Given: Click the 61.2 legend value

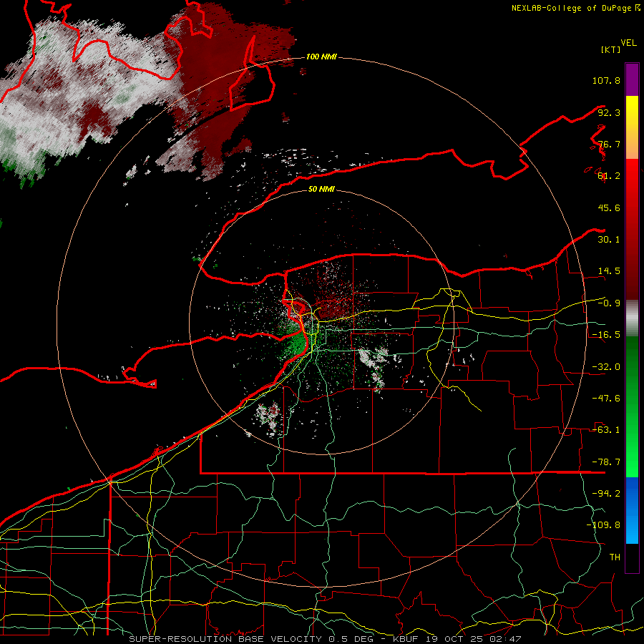Looking at the screenshot, I should (x=609, y=176).
